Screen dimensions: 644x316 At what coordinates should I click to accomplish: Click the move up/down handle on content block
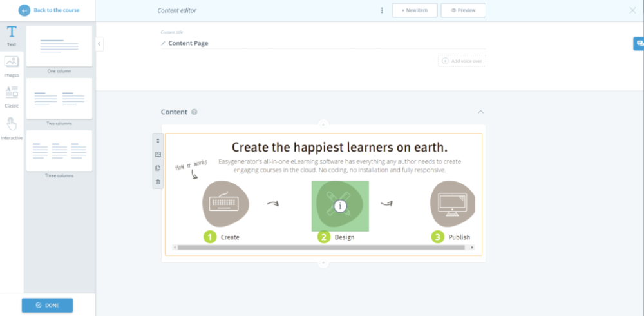click(158, 141)
